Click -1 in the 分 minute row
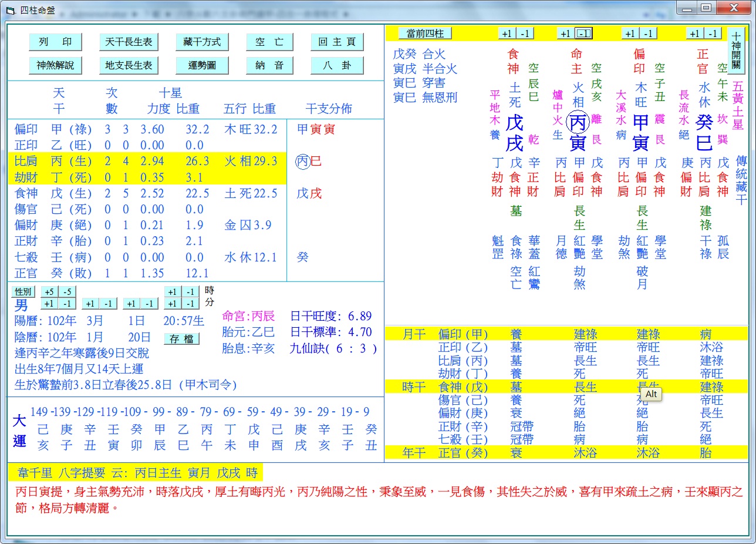Image resolution: width=756 pixels, height=544 pixels. 190,304
